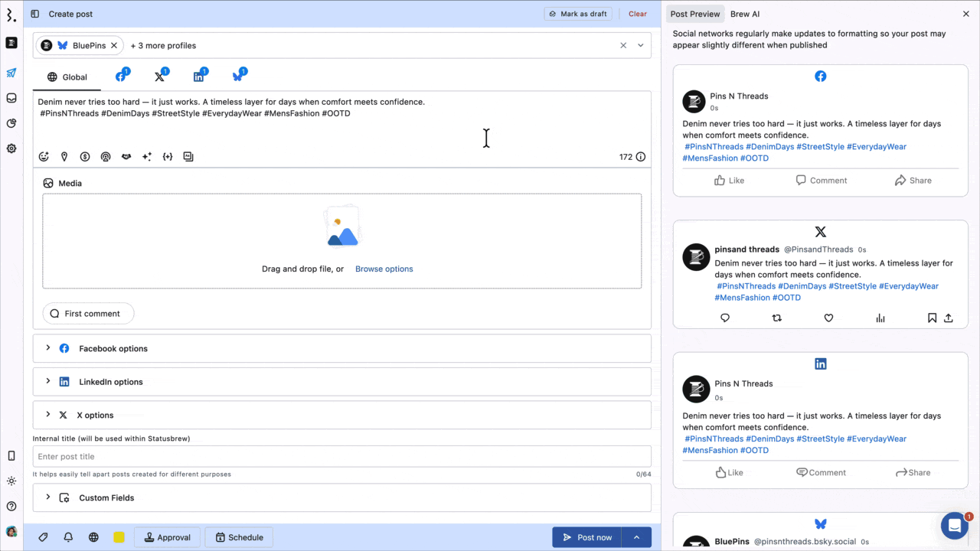Click the yellow color label swatch
980x551 pixels.
tap(119, 537)
